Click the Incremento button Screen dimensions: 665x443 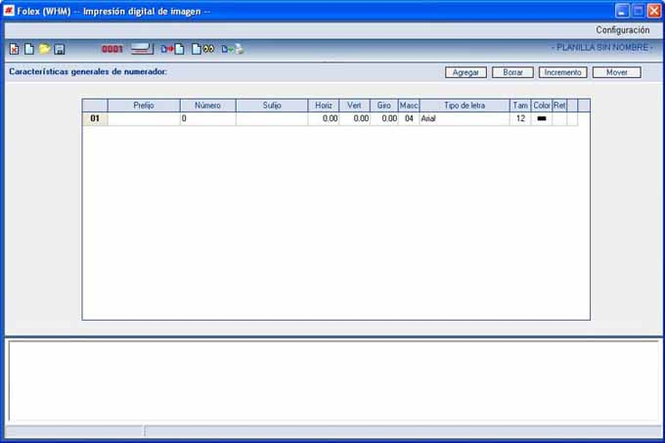tap(563, 72)
